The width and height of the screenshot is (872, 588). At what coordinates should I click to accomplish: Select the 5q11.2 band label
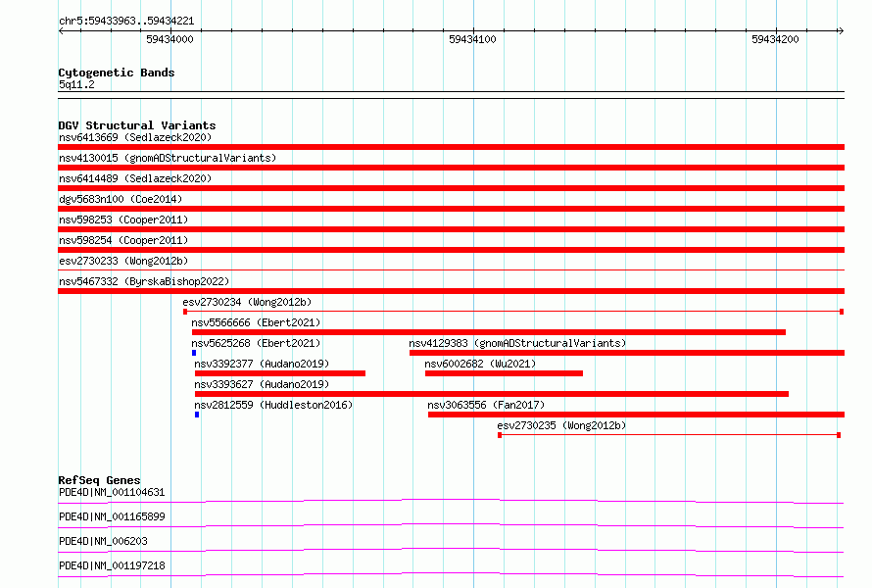click(76, 84)
